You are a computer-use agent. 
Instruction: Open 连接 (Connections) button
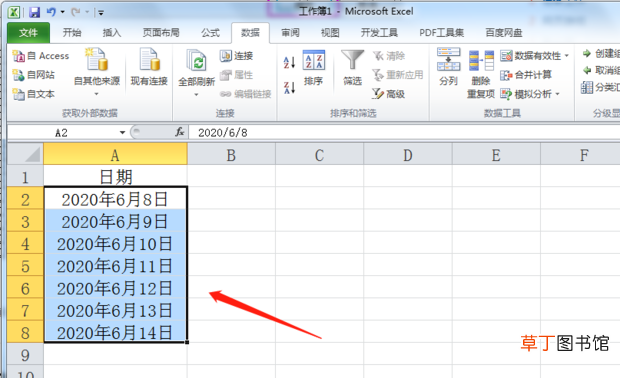click(236, 56)
